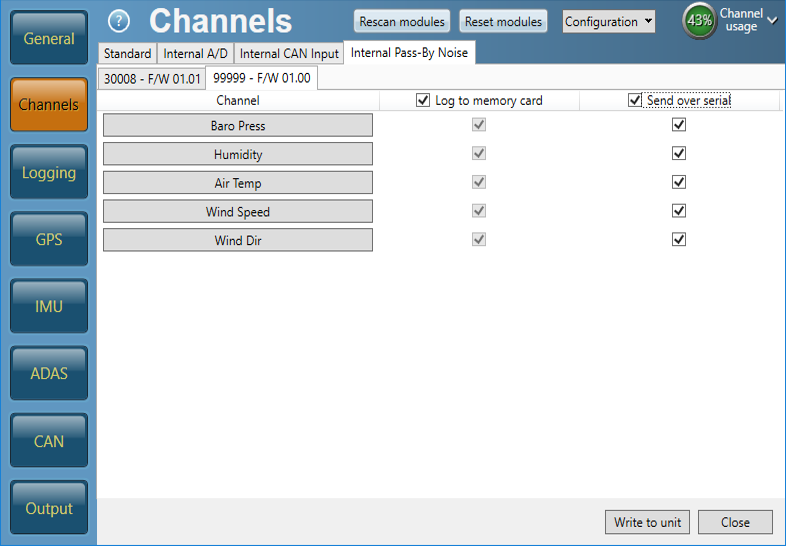Select the 30008 - F/W 01.01 module tab

coord(152,79)
